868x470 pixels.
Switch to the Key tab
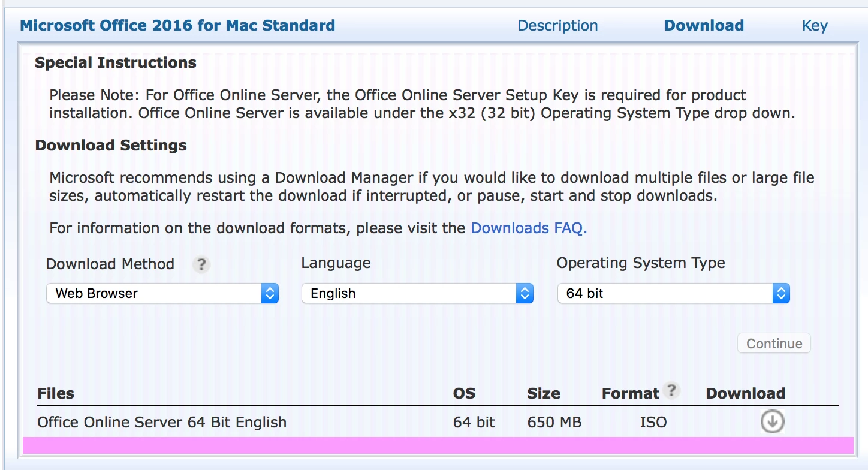[x=815, y=26]
